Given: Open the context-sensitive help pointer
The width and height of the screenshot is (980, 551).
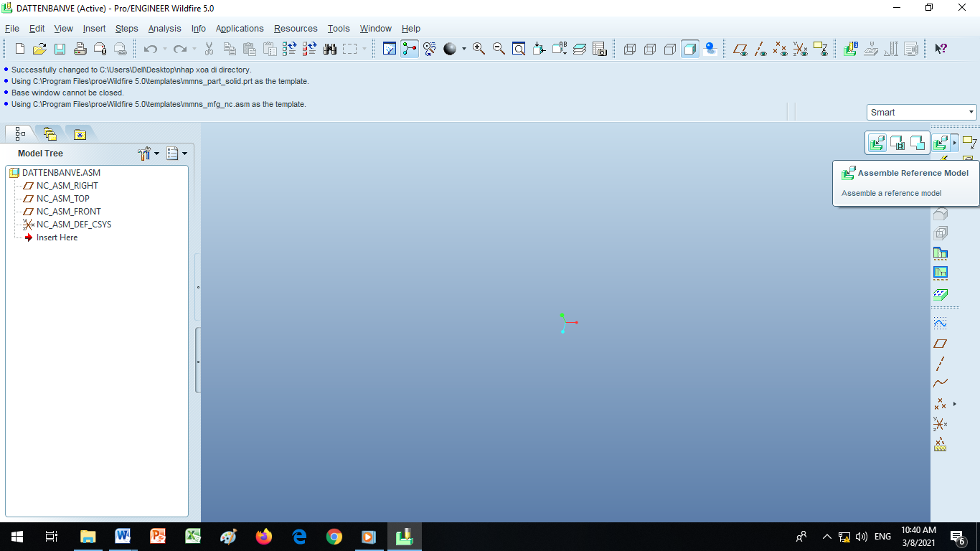Looking at the screenshot, I should (941, 49).
